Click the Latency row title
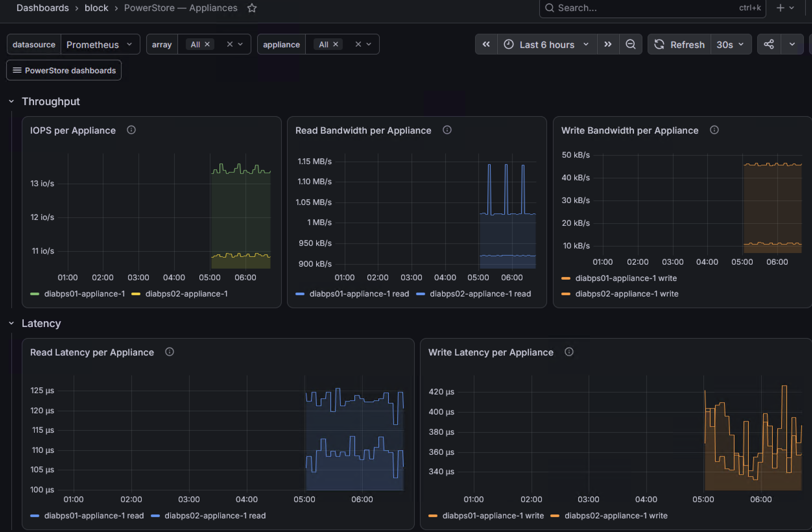Image resolution: width=812 pixels, height=532 pixels. point(41,323)
